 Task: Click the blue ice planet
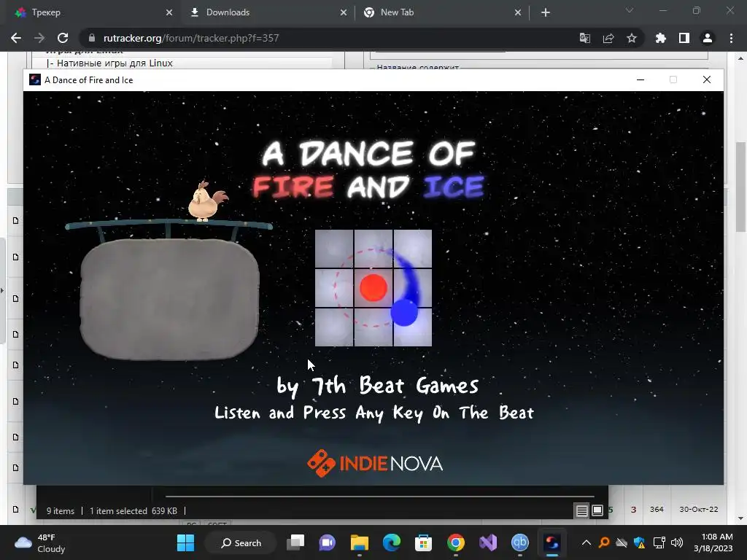pos(404,313)
